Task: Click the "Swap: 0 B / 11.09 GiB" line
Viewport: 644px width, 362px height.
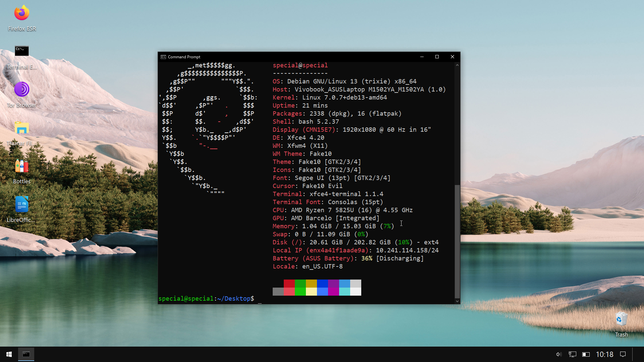Action: tap(321, 234)
